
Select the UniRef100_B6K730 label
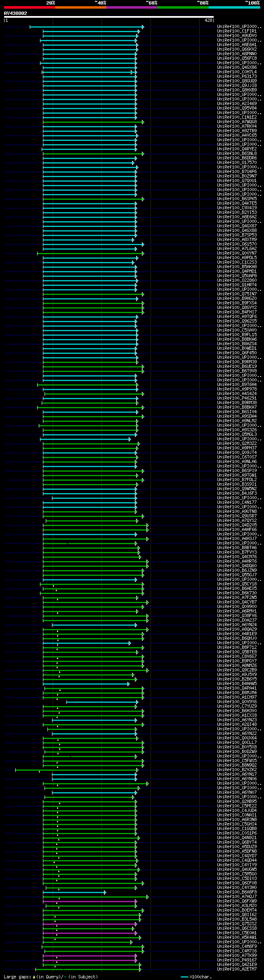click(237, 593)
